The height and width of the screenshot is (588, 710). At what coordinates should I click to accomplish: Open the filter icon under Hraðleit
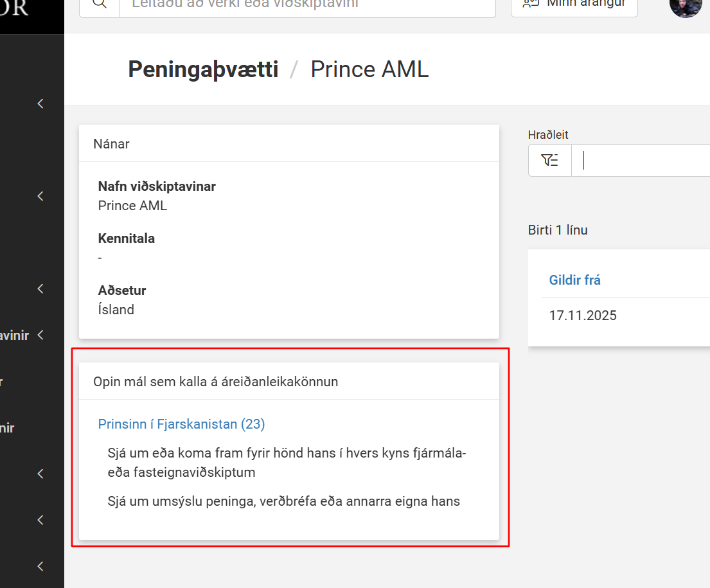tap(550, 161)
